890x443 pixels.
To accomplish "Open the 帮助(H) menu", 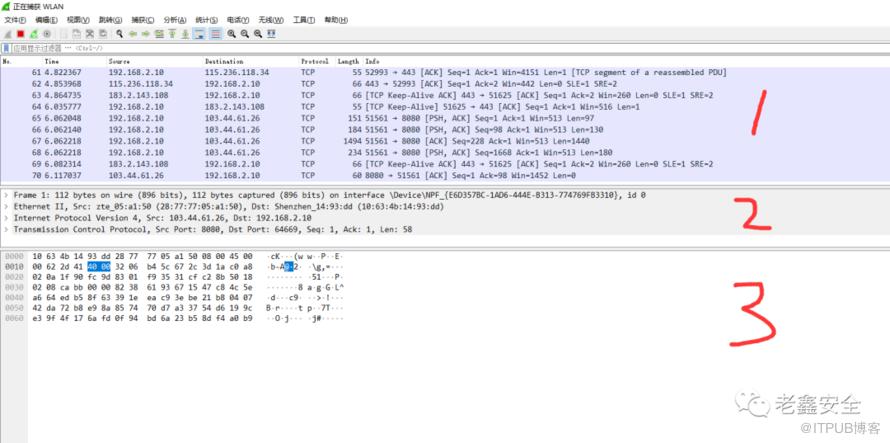I will (x=336, y=20).
